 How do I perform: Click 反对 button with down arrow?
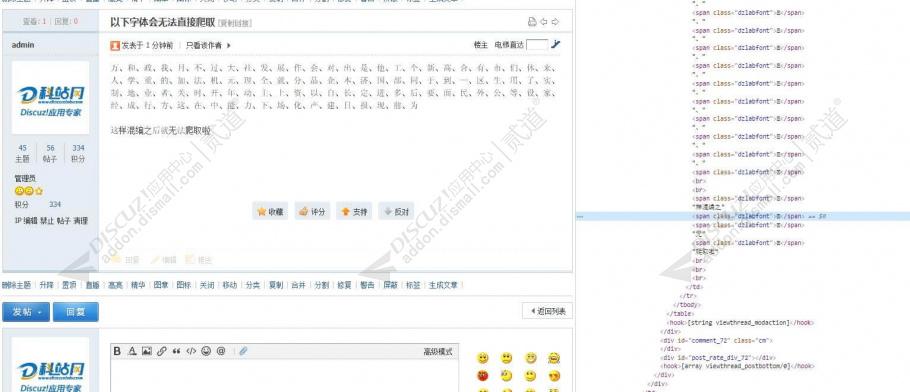(x=396, y=211)
